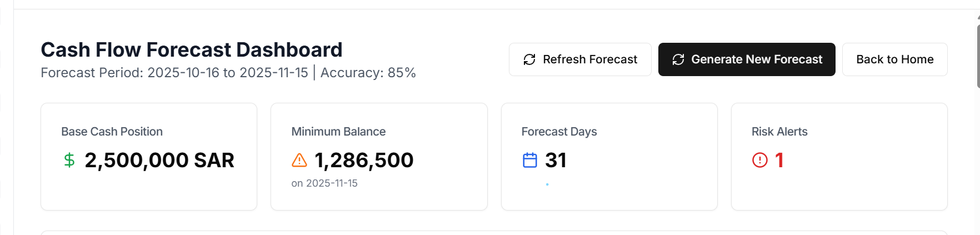Screen dimensions: 980x235
Task: Click the red alert circle icon
Action: tap(759, 161)
